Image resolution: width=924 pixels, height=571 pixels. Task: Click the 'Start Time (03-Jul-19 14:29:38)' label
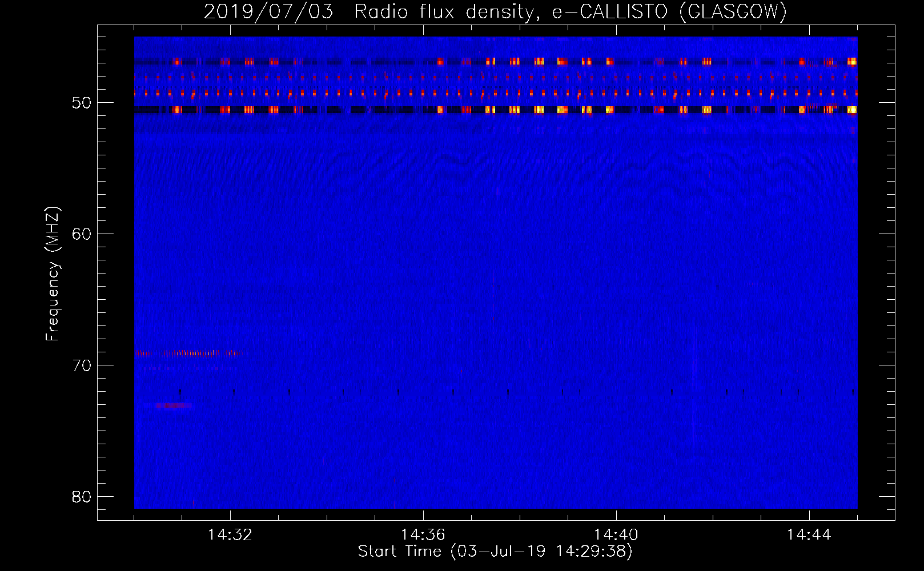(495, 552)
